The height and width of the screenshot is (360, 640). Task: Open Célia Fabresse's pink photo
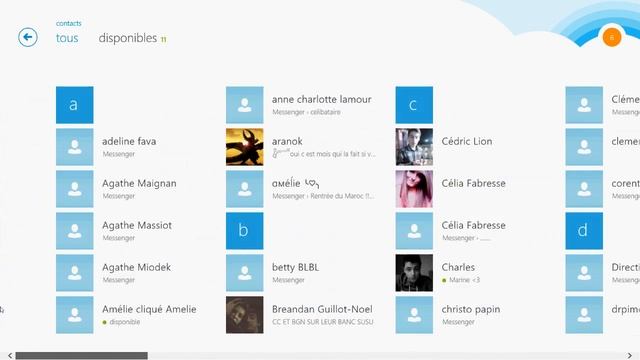[x=414, y=189]
